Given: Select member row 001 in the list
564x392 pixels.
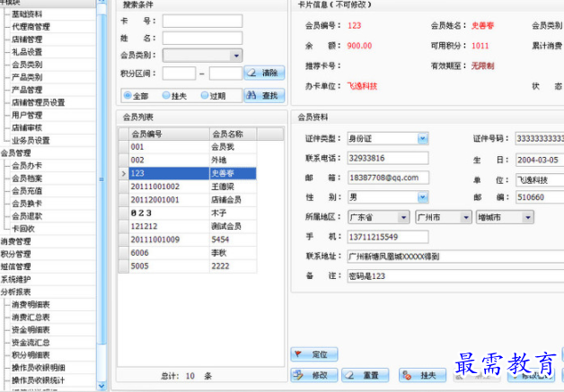Looking at the screenshot, I should click(188, 146).
